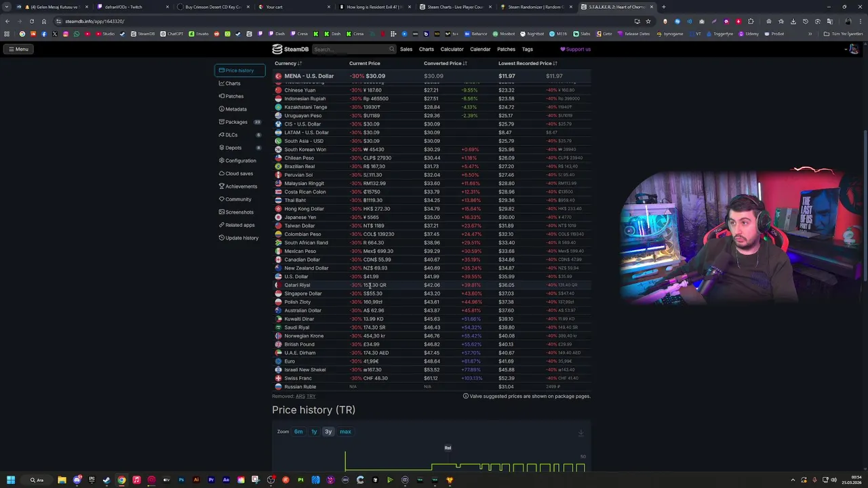Go back in the browser
The image size is (868, 488).
point(7,21)
